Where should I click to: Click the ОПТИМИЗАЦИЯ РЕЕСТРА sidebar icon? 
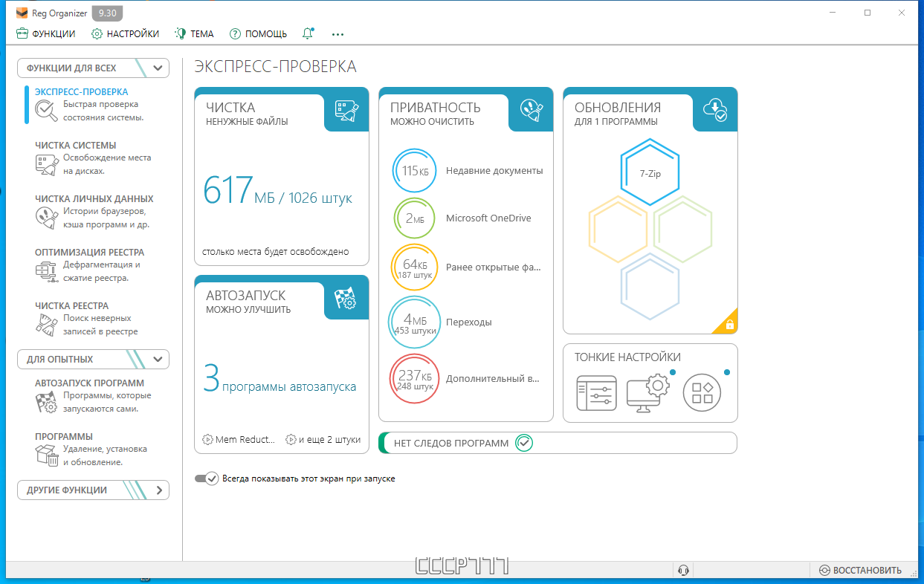click(46, 272)
